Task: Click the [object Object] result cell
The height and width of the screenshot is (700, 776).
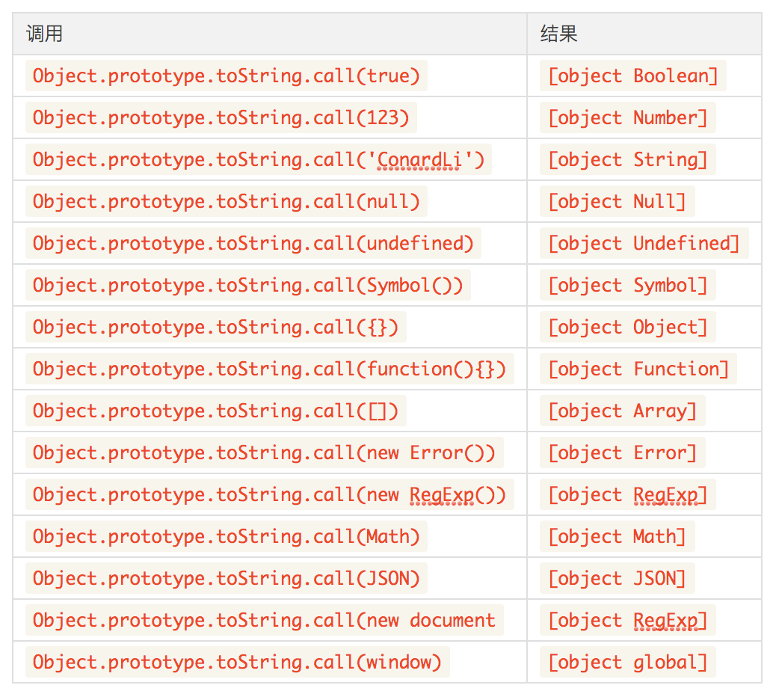Action: pos(627,328)
